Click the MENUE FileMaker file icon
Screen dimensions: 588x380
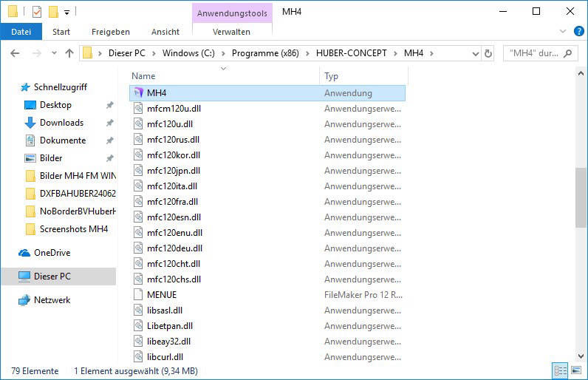[x=138, y=294]
